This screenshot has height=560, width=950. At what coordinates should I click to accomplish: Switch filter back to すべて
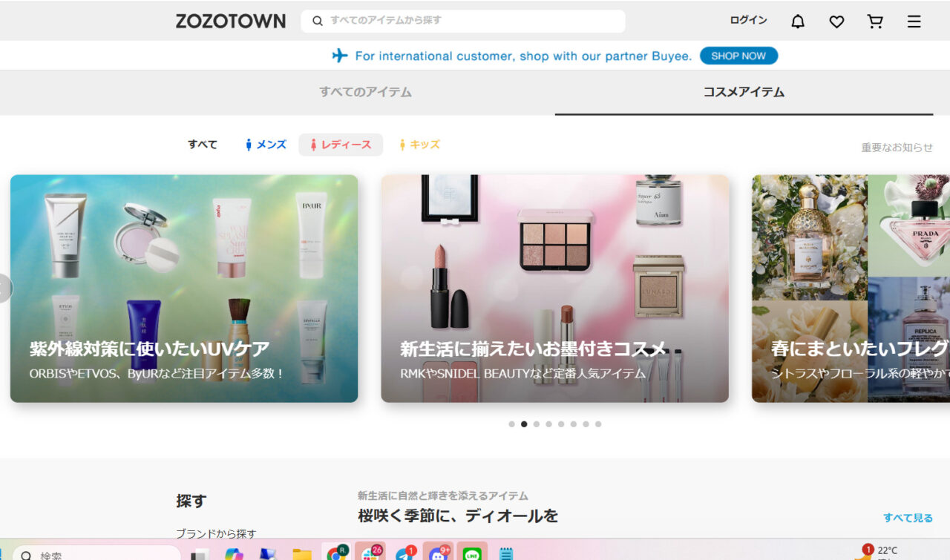click(x=202, y=144)
